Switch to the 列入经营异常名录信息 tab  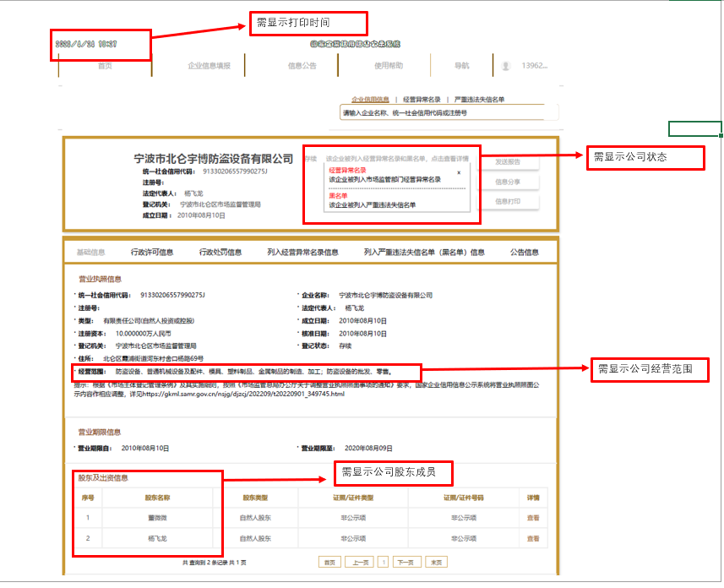point(302,253)
